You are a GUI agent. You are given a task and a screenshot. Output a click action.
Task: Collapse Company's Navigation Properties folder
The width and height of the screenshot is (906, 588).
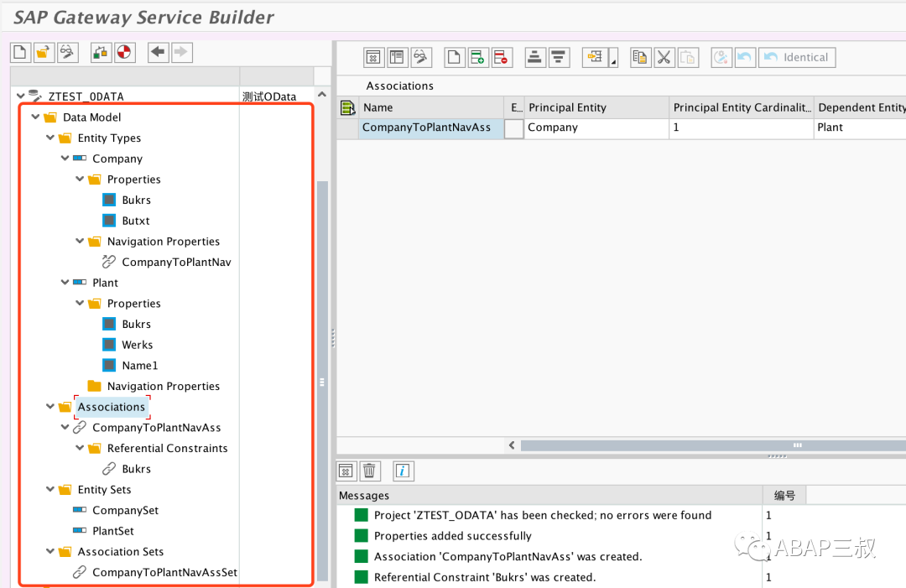point(80,241)
